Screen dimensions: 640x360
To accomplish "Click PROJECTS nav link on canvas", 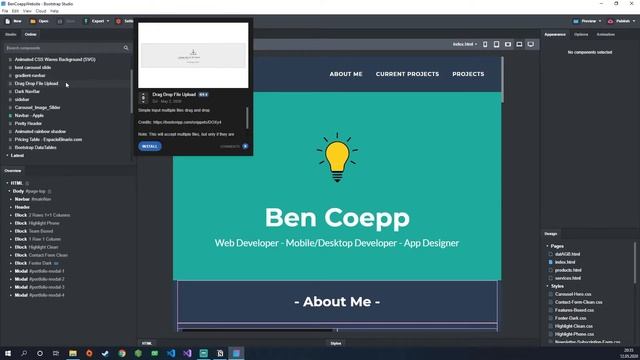I will click(x=468, y=74).
